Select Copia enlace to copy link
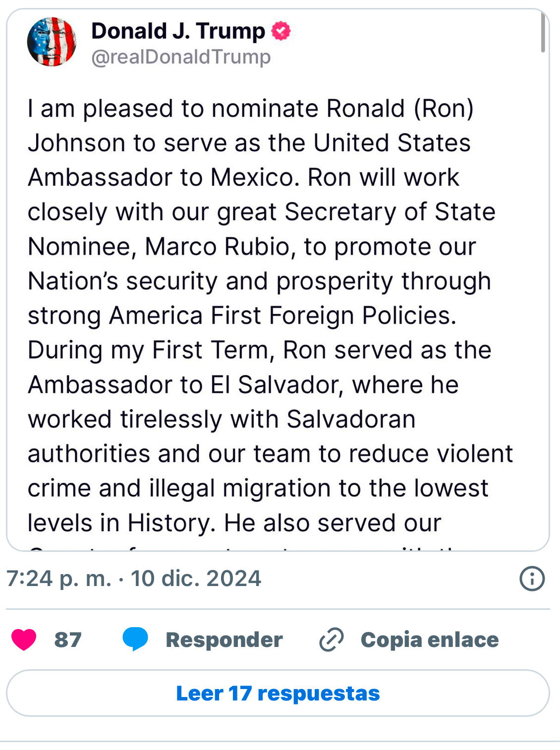560x750 pixels. tap(429, 640)
